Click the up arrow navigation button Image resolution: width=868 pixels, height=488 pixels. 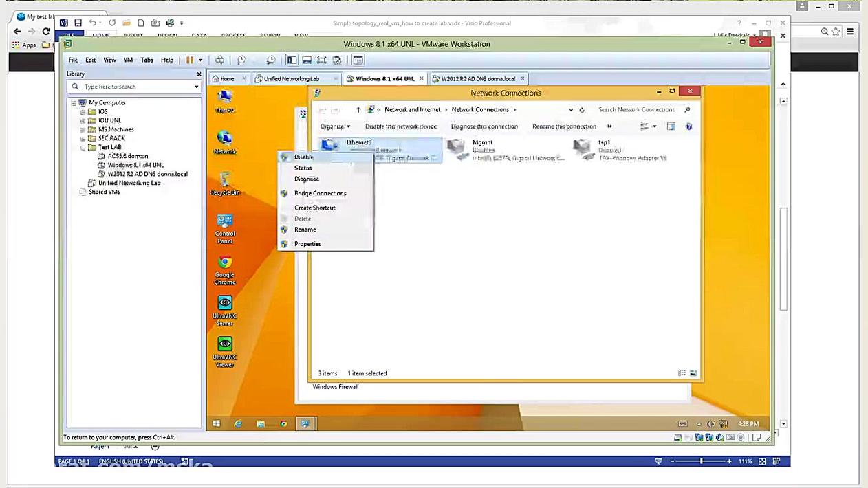(x=358, y=110)
